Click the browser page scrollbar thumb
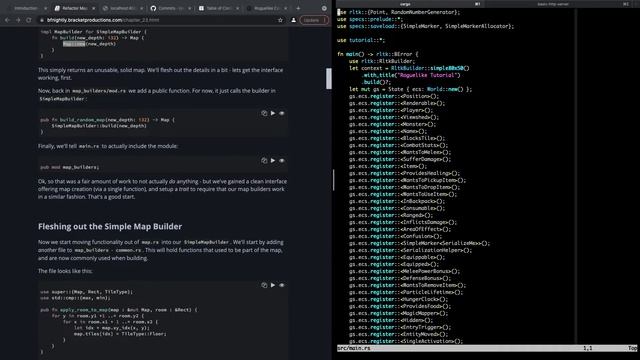The image size is (640, 360). pos(329,78)
